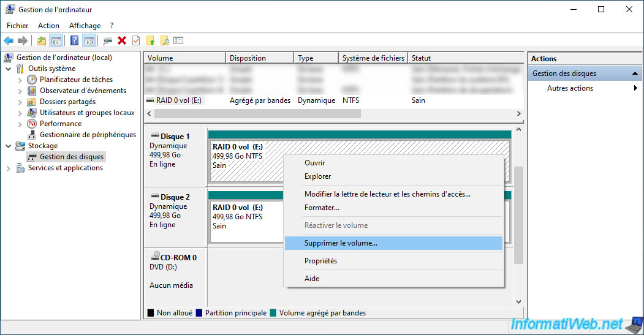Click the Outils système tools icon
The image size is (644, 335).
click(20, 69)
